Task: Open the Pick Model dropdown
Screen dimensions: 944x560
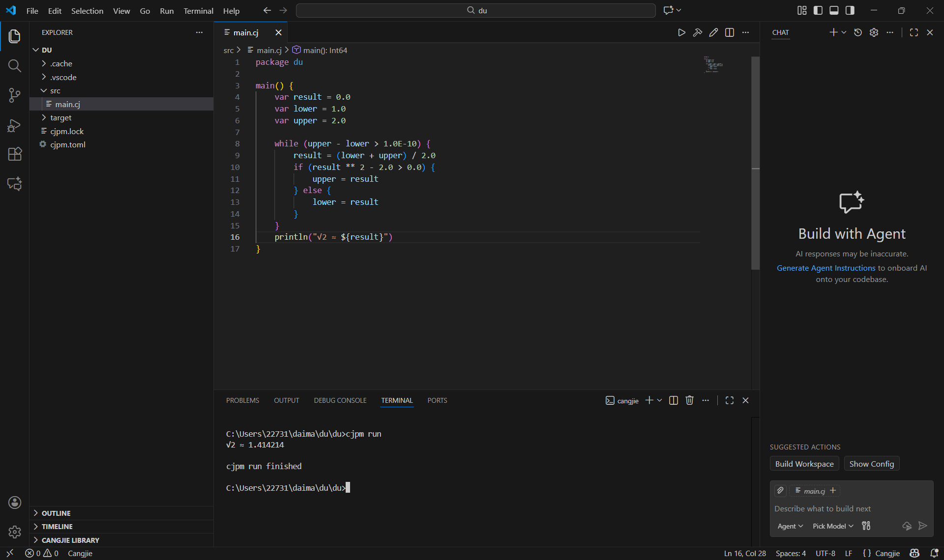Action: click(x=833, y=526)
